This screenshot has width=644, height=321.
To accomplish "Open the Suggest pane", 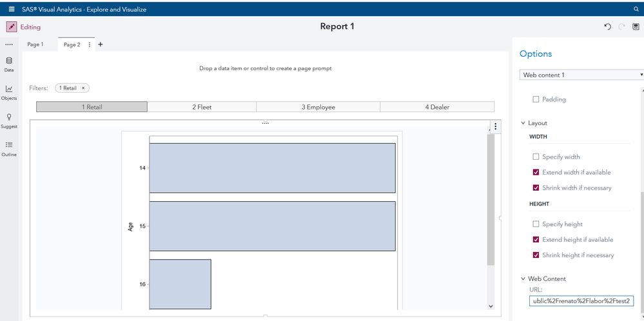I will click(9, 121).
